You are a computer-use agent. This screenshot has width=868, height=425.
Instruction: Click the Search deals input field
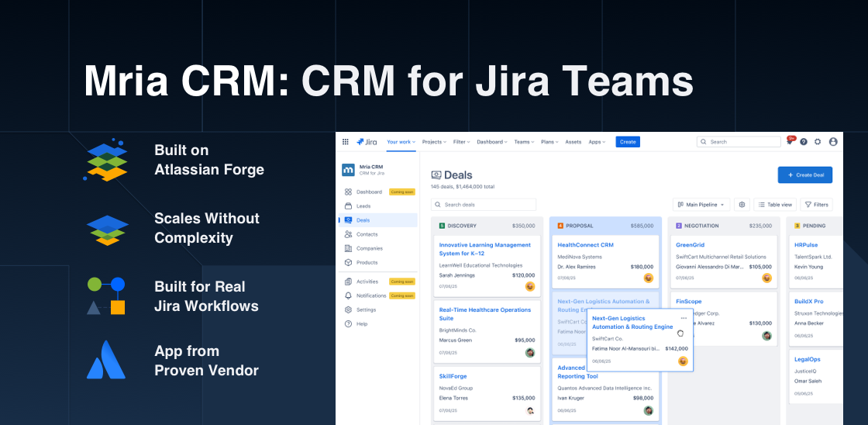click(484, 205)
